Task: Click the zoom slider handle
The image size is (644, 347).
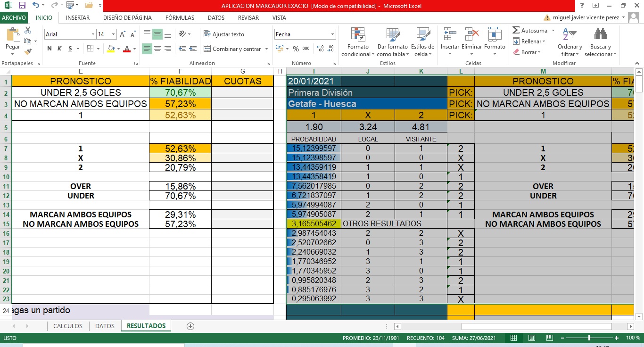Action: coord(589,338)
